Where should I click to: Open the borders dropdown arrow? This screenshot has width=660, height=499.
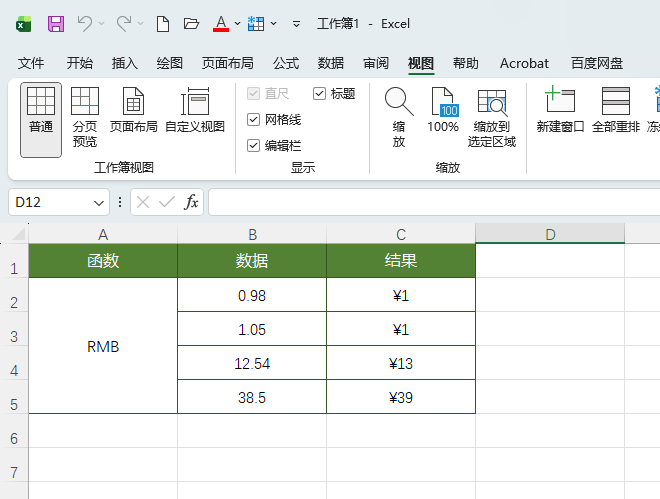tap(274, 24)
